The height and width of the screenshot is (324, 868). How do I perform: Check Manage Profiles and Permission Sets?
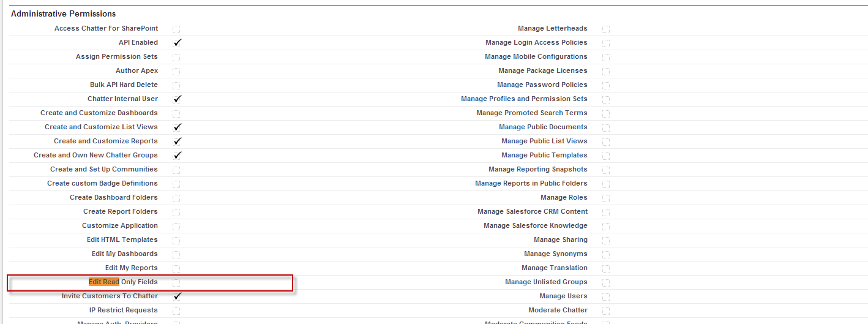(606, 99)
